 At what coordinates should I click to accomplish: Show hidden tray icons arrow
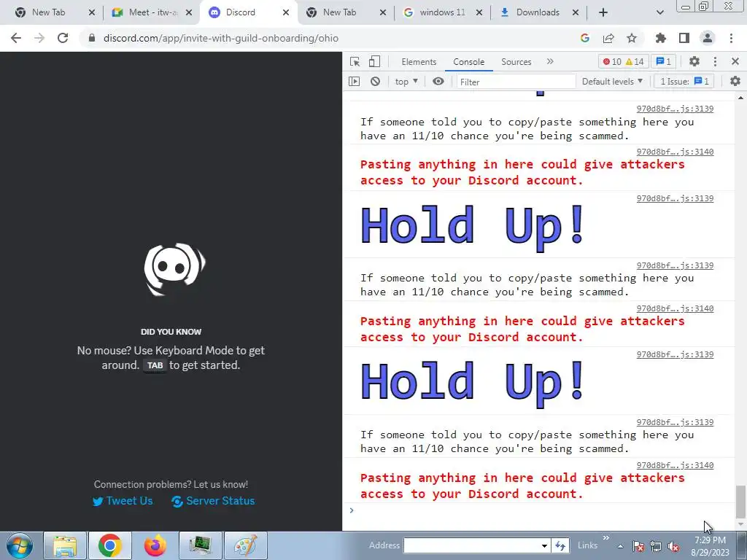click(620, 546)
